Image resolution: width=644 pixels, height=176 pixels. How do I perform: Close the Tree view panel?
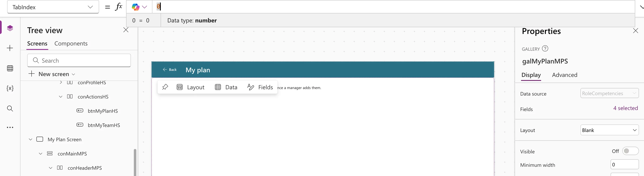[x=126, y=30]
